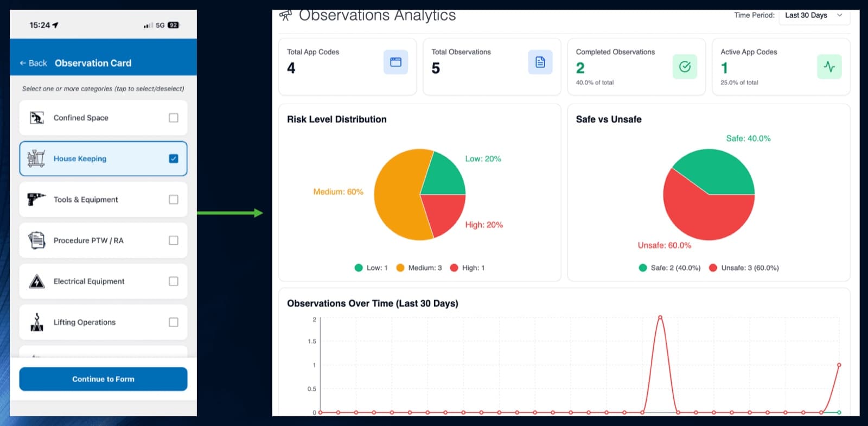Screen dimensions: 868x426
Task: Check the Lifting Operations checkbox
Action: point(174,322)
